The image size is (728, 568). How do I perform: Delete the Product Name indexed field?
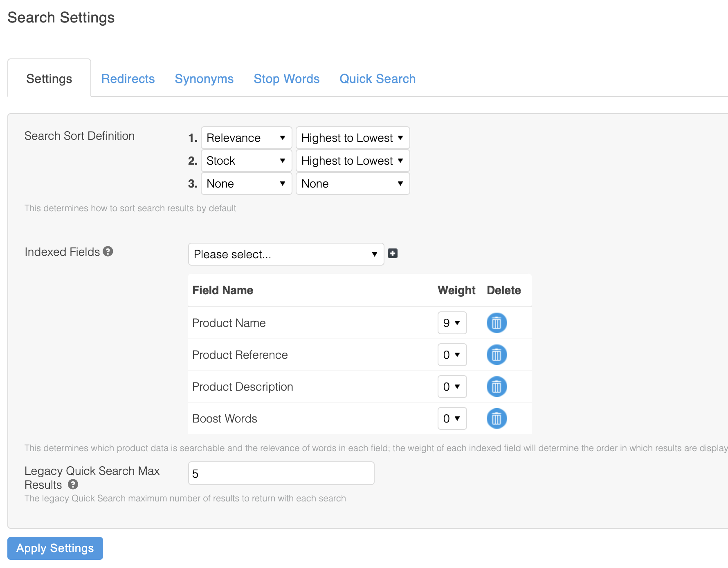point(497,323)
